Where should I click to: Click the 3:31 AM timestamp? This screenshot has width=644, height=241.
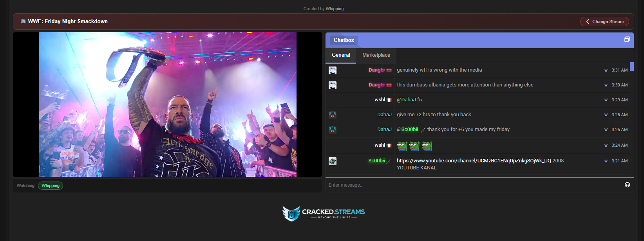click(x=619, y=70)
